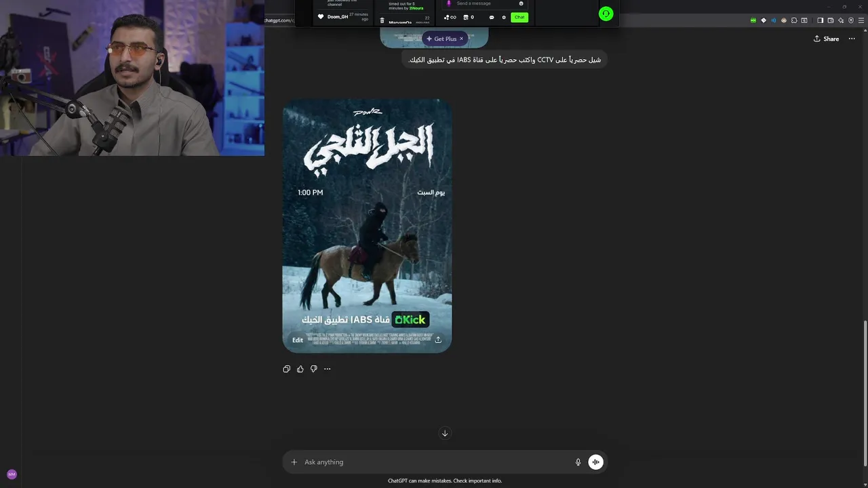Give thumbs down to the response
This screenshot has width=868, height=488.
pos(314,369)
